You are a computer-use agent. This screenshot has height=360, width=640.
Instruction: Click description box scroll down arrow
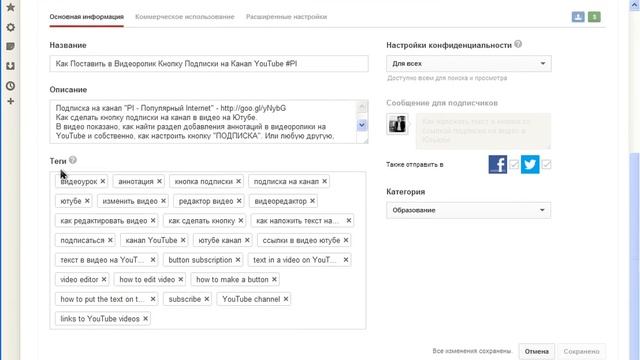(x=362, y=125)
